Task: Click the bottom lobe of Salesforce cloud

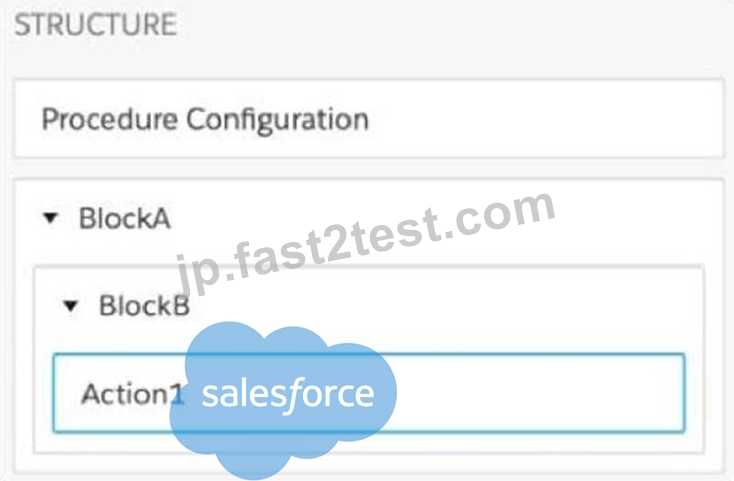Action: tap(255, 461)
